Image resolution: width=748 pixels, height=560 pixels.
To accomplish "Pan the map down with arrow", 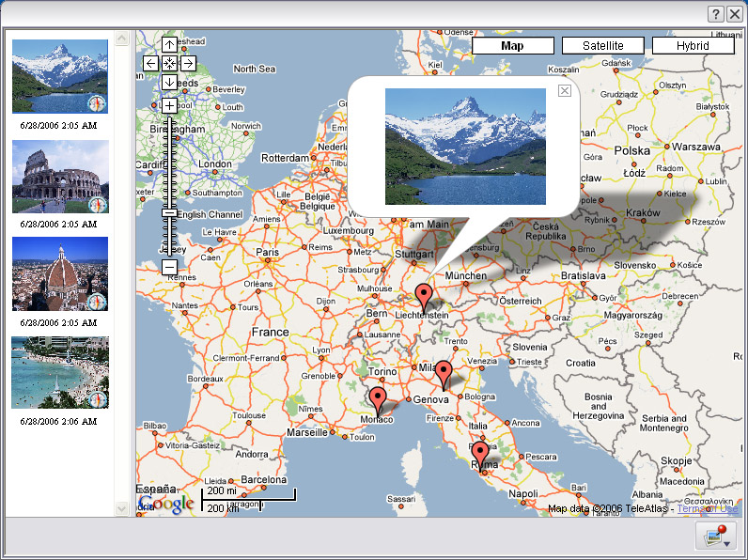I will pyautogui.click(x=169, y=82).
